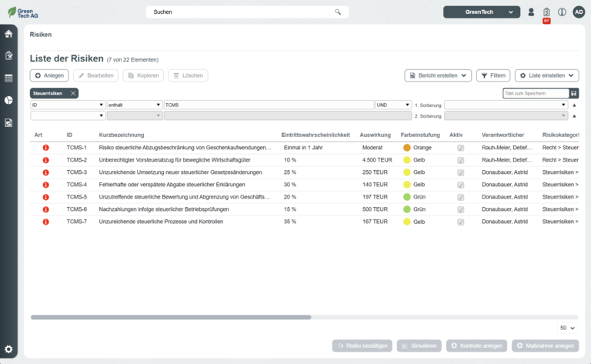591x364 pixels.
Task: Expand the Bericht erstellen dropdown
Action: tap(438, 75)
